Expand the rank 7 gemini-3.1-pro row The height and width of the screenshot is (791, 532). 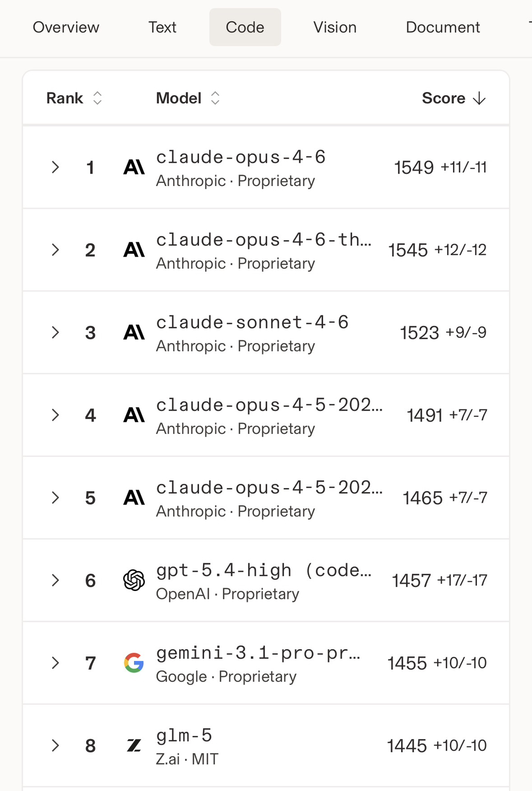pos(56,663)
